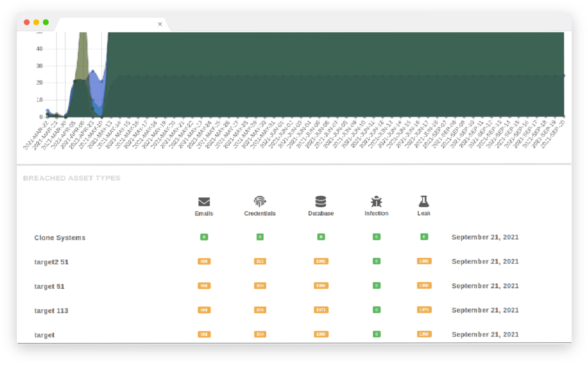588x368 pixels.
Task: Close the browser tab with the X
Action: pyautogui.click(x=160, y=24)
